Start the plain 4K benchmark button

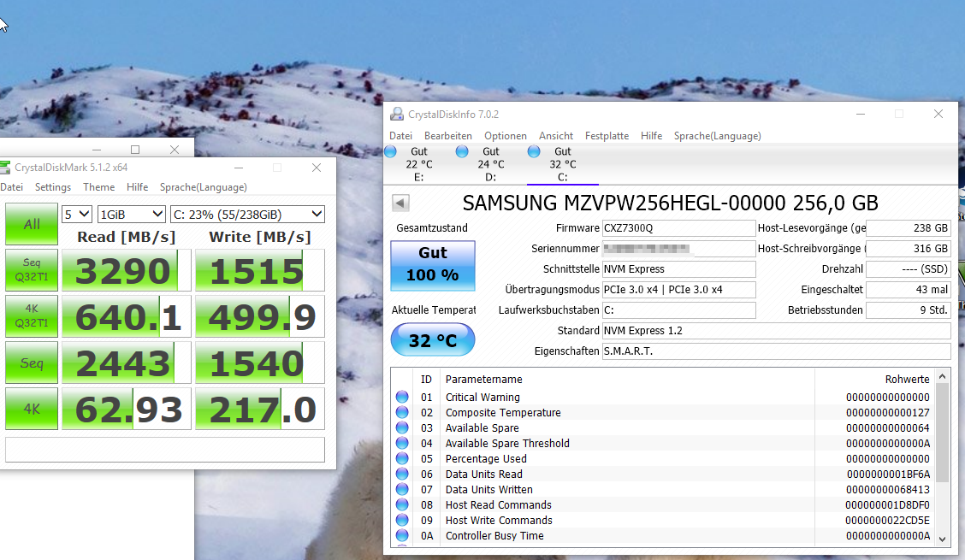(x=32, y=409)
